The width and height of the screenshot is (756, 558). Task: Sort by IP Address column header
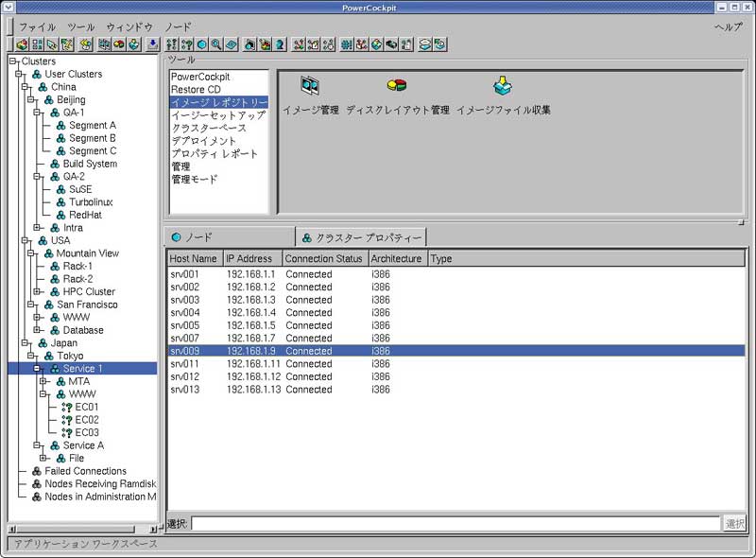pyautogui.click(x=252, y=259)
